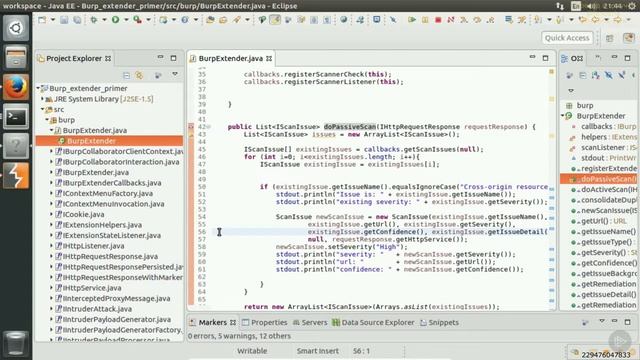This screenshot has width=640, height=360.
Task: Expand the JRE System Library node
Action: (x=42, y=99)
